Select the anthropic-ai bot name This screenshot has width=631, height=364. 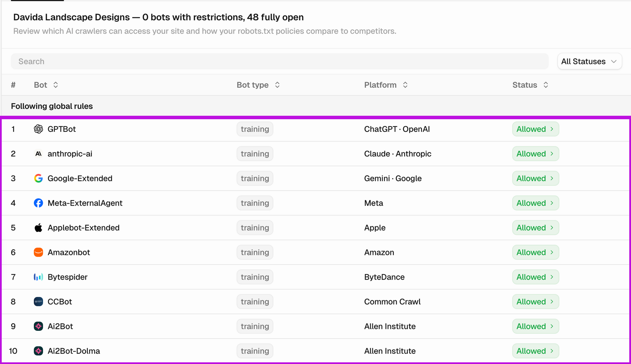coord(70,154)
